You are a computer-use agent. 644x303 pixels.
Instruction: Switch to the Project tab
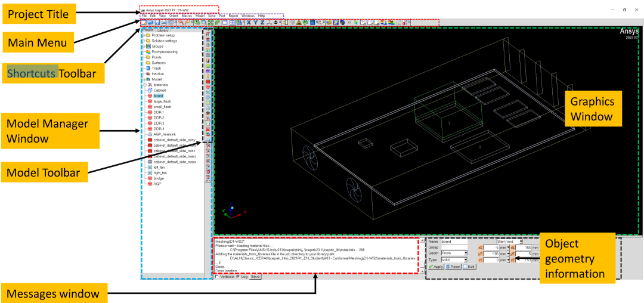point(148,30)
